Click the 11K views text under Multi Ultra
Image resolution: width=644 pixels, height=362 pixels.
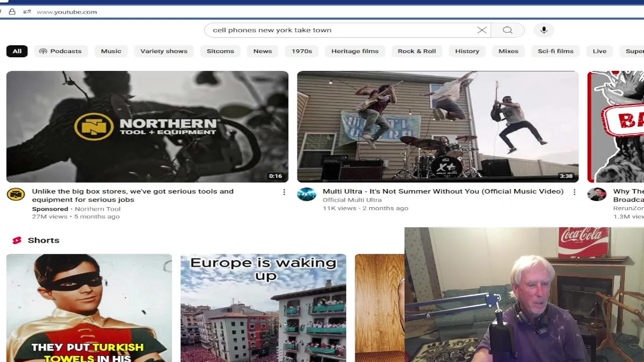(x=339, y=208)
